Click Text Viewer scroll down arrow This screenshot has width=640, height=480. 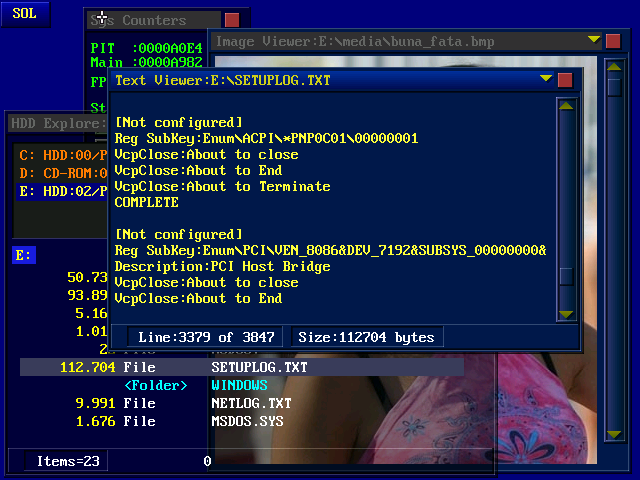click(x=566, y=314)
